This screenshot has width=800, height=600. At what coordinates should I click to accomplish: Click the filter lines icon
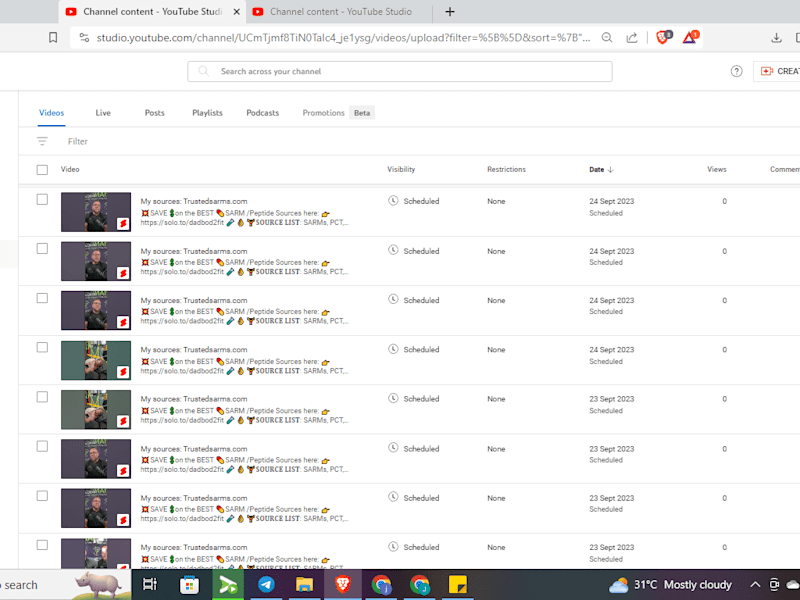point(42,141)
